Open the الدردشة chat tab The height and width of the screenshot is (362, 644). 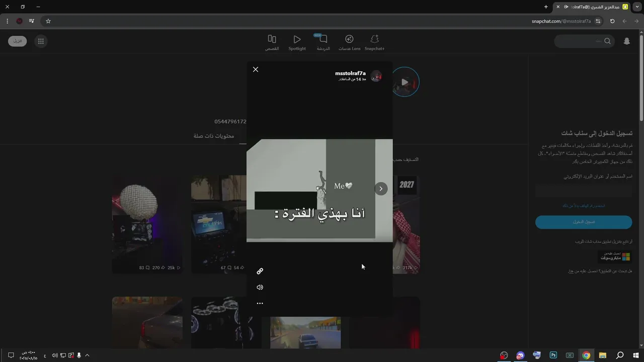click(323, 43)
